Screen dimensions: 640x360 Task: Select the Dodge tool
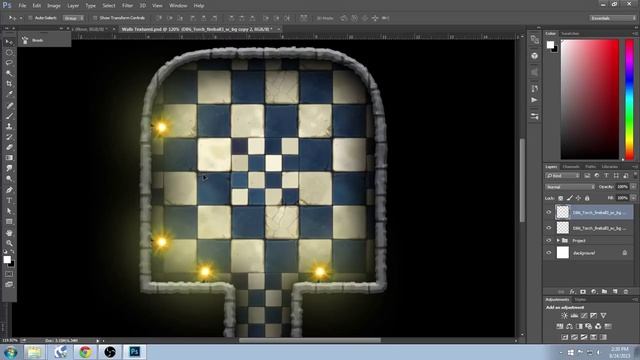coord(9,179)
